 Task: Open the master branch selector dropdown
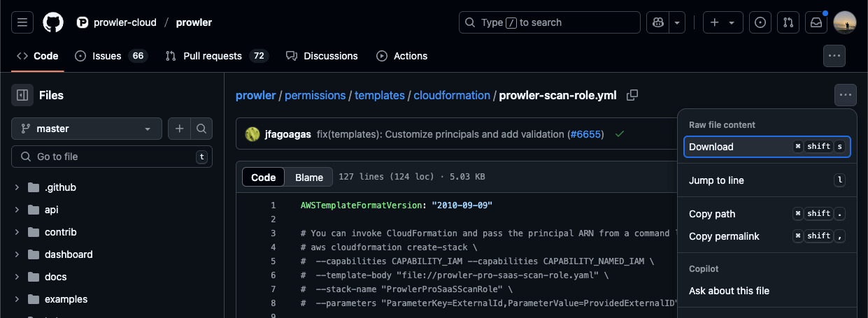click(87, 129)
